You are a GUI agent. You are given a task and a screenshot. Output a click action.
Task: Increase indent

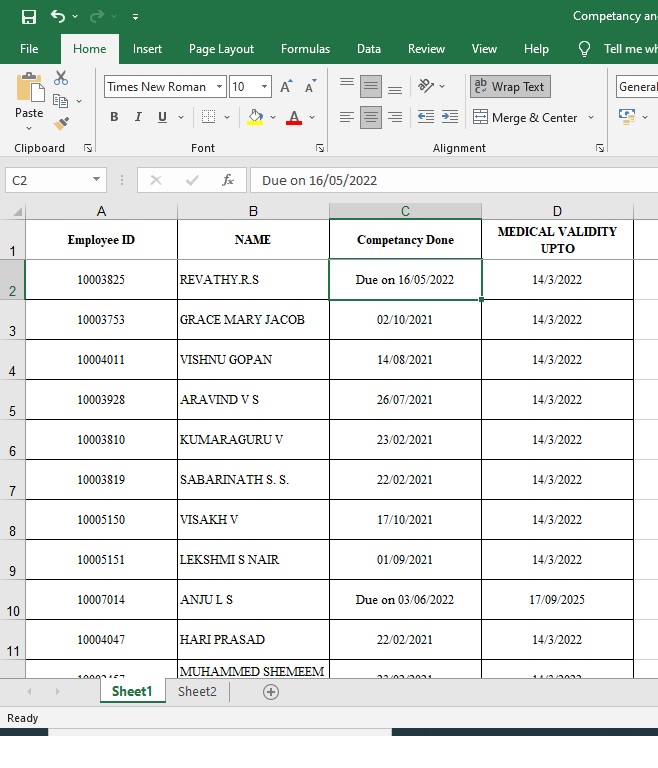[450, 117]
